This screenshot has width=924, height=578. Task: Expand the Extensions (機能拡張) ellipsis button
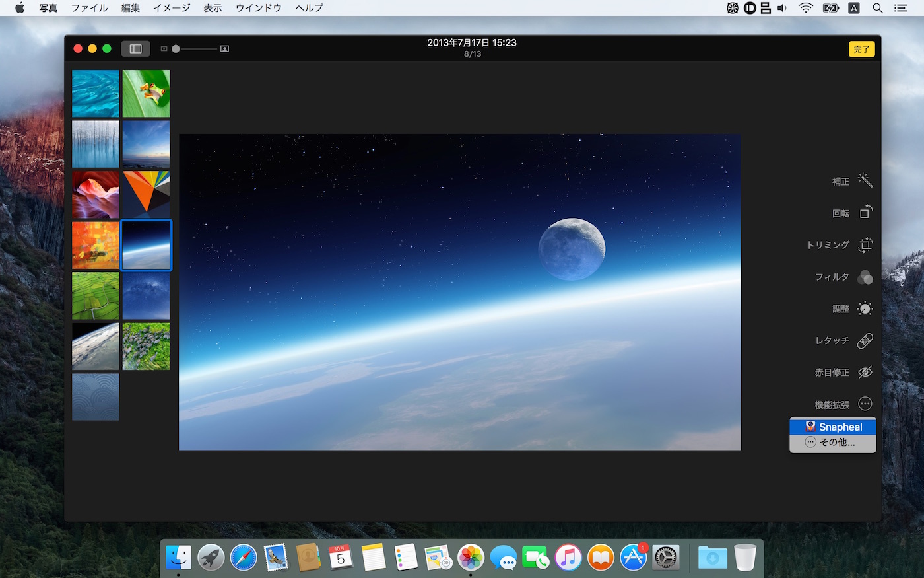pos(865,404)
